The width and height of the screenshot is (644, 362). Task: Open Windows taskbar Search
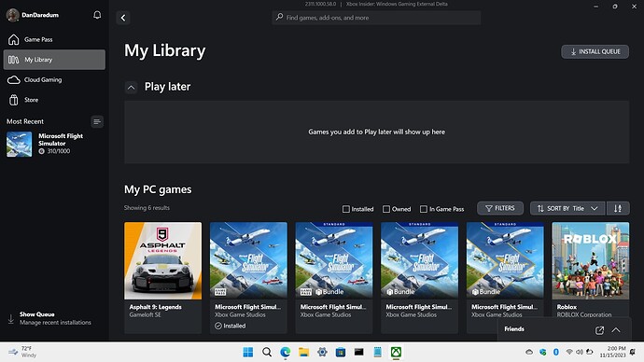pyautogui.click(x=267, y=352)
